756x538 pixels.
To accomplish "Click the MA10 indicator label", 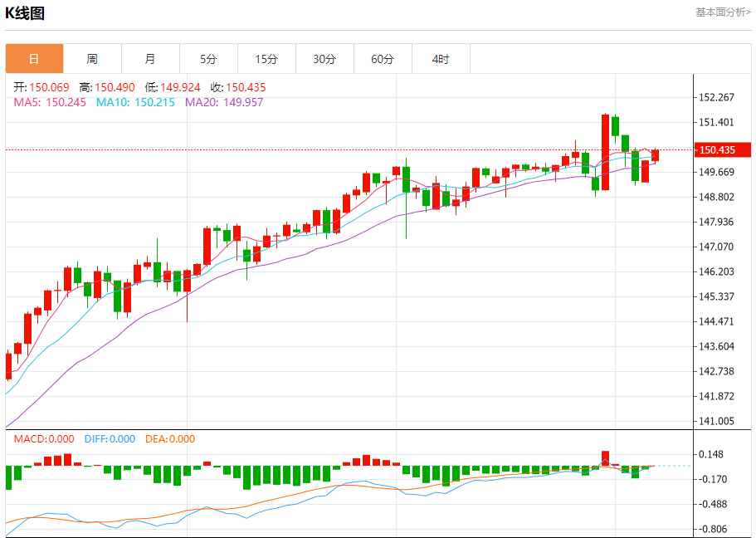I will (135, 102).
